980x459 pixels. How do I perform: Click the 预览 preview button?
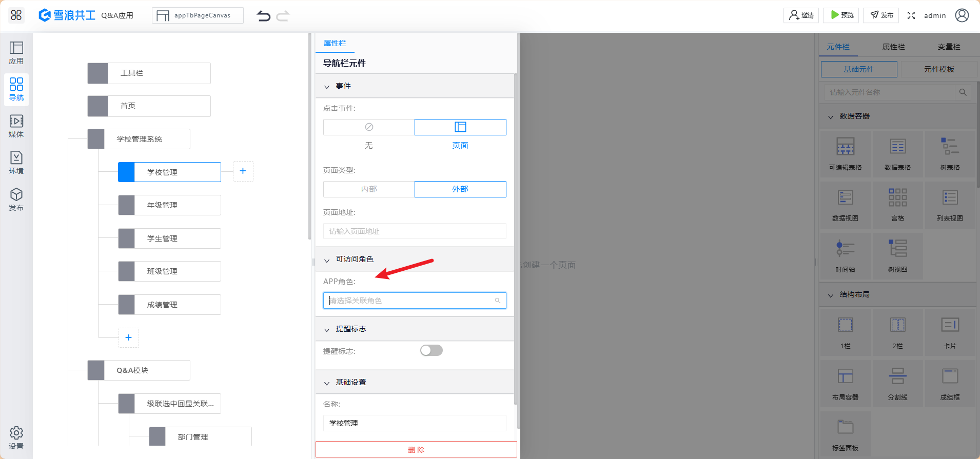click(x=841, y=15)
